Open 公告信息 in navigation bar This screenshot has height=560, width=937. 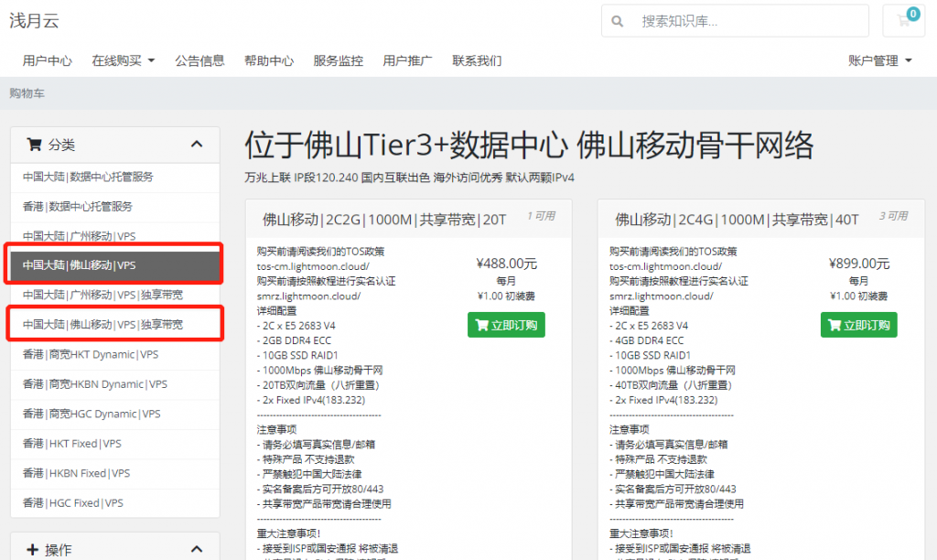click(x=199, y=61)
